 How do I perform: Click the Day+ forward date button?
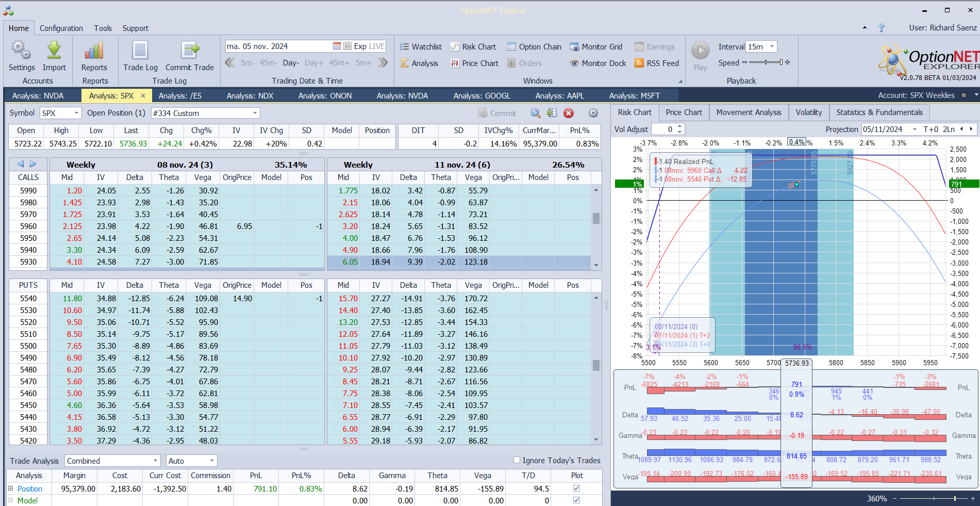(313, 63)
